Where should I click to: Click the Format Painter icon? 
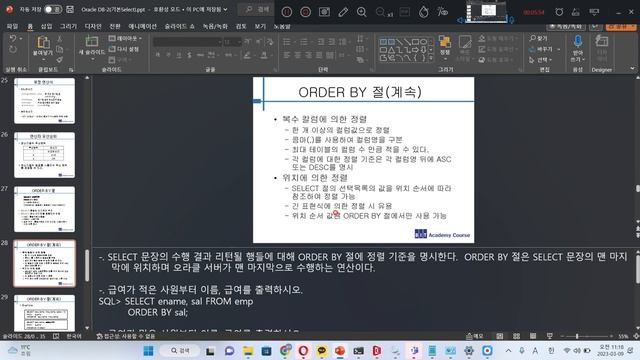60,60
